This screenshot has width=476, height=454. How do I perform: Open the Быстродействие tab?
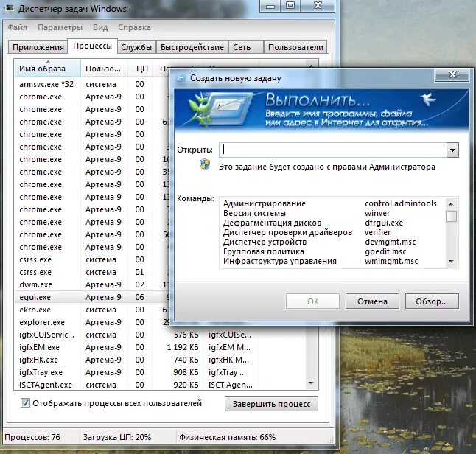[192, 47]
